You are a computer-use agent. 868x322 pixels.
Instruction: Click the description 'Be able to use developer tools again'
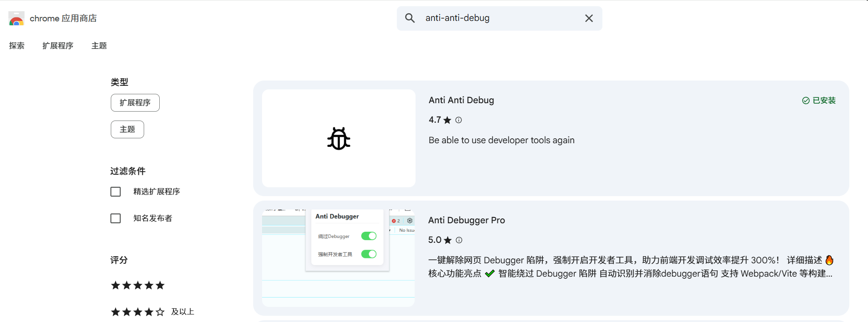point(501,140)
